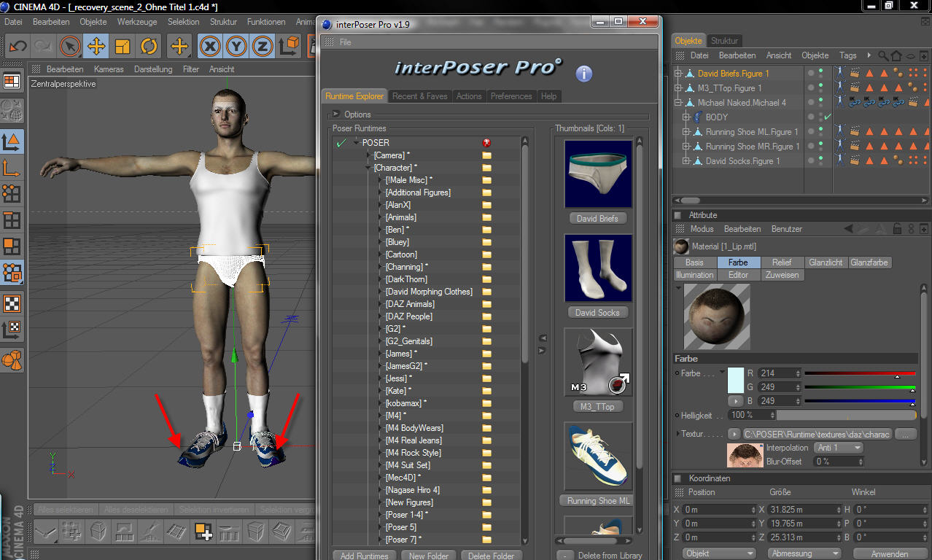Toggle the Z axis lock
The width and height of the screenshot is (932, 560).
[263, 47]
